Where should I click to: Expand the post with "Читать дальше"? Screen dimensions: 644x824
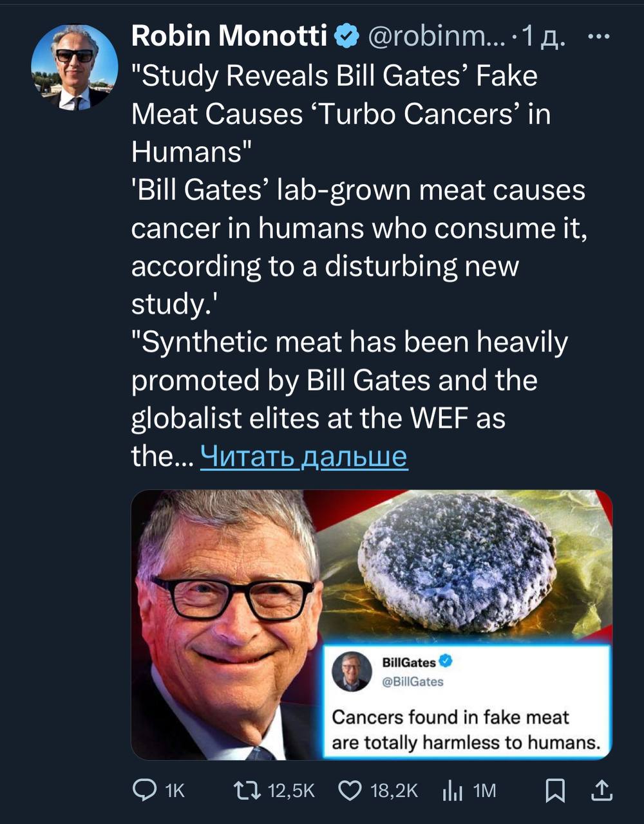click(304, 456)
